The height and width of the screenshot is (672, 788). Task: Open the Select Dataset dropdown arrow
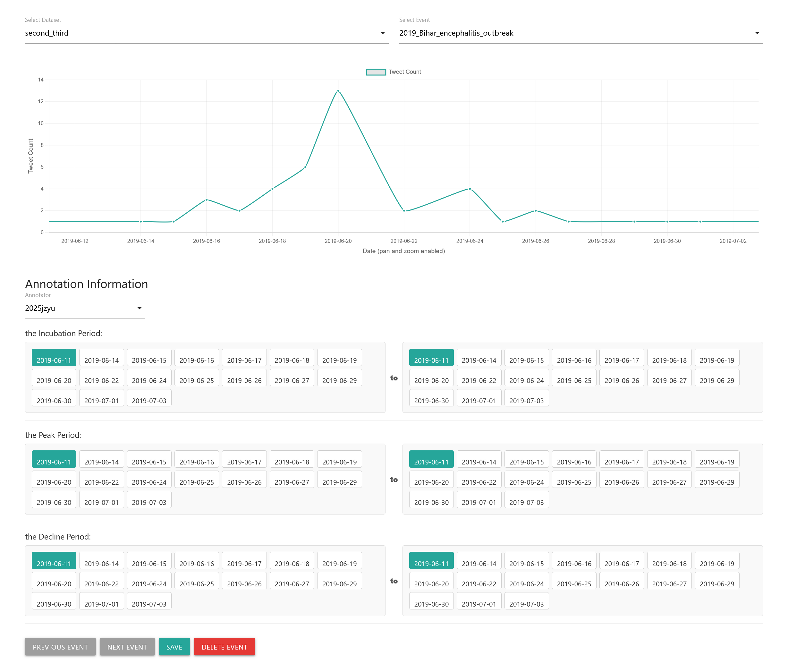(383, 33)
